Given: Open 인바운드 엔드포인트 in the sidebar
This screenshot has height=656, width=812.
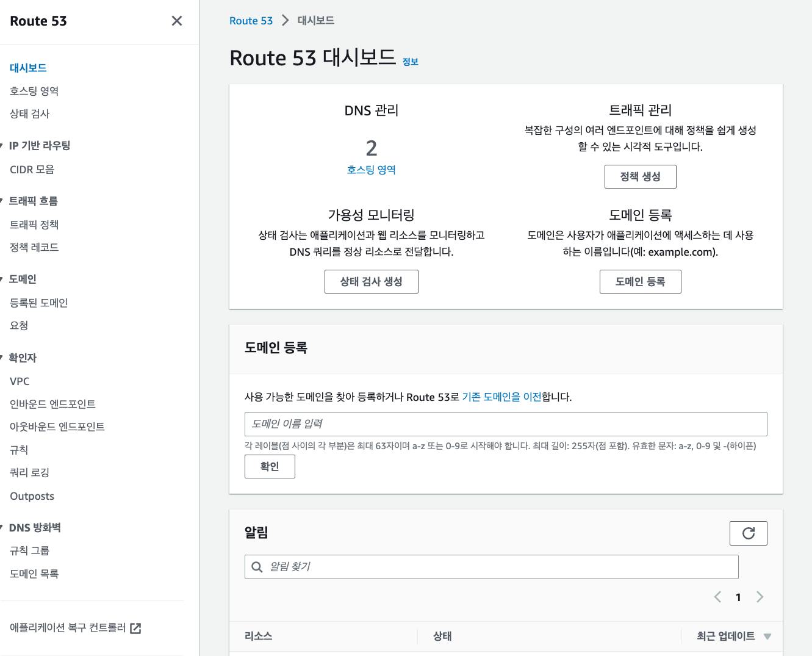Looking at the screenshot, I should tap(52, 404).
